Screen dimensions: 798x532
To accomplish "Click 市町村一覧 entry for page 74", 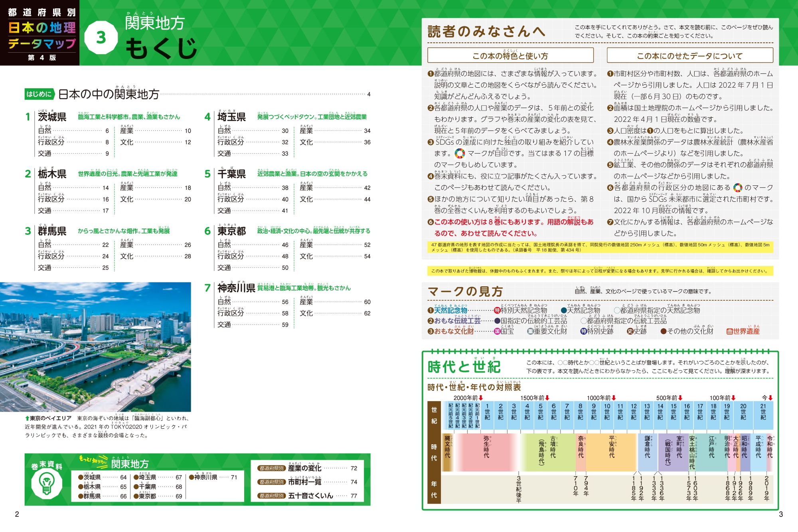I will pos(322,482).
